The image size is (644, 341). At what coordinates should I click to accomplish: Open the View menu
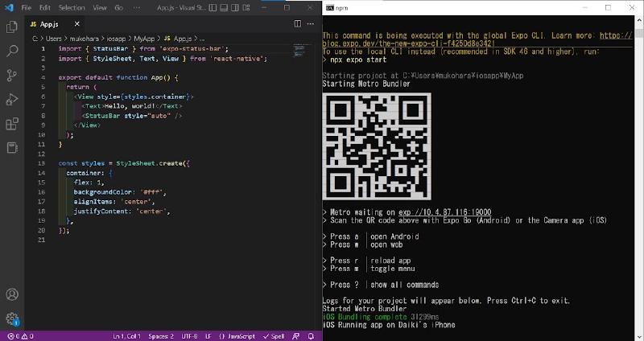100,7
